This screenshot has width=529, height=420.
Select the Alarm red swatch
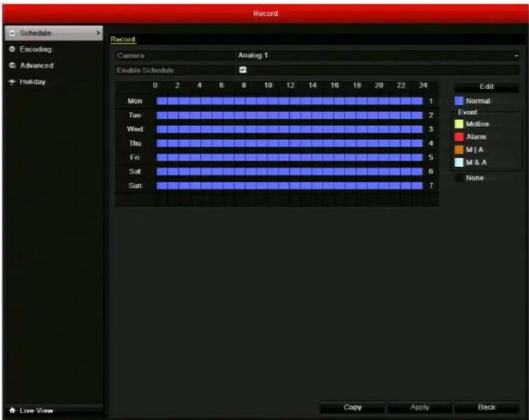[x=459, y=137]
